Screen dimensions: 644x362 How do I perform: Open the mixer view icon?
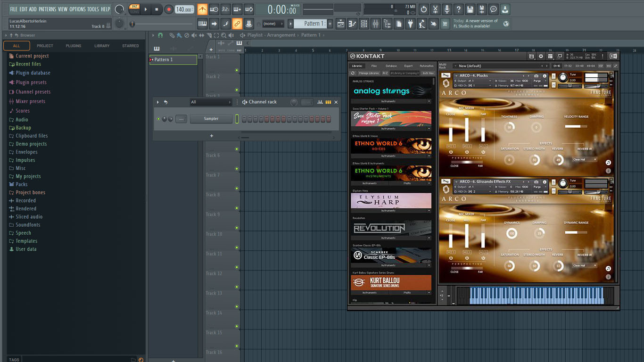(376, 24)
